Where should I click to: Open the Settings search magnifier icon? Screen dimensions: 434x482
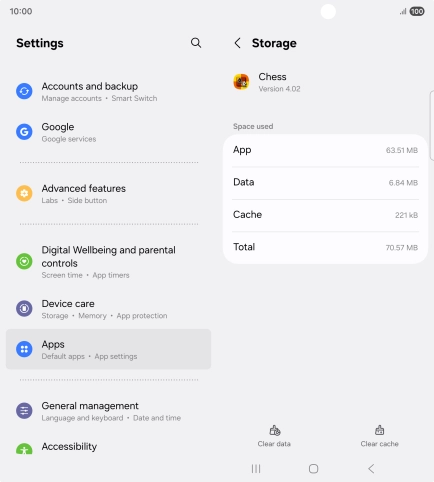point(196,43)
